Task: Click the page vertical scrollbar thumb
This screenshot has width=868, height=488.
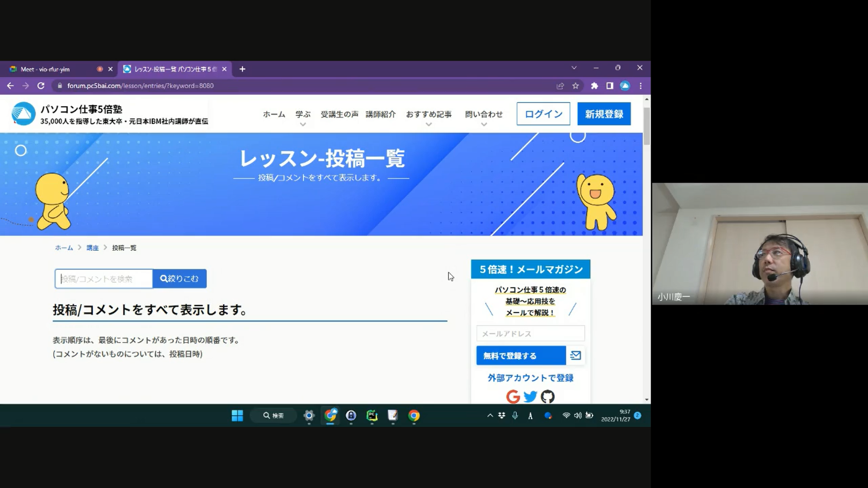Action: (646, 126)
